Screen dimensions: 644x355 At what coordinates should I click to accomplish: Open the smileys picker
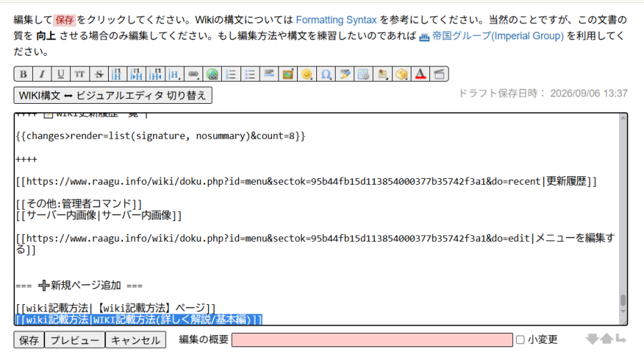click(306, 74)
